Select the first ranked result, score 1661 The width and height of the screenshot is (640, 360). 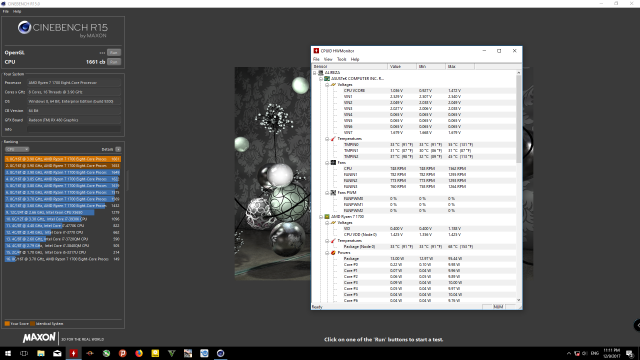63,159
